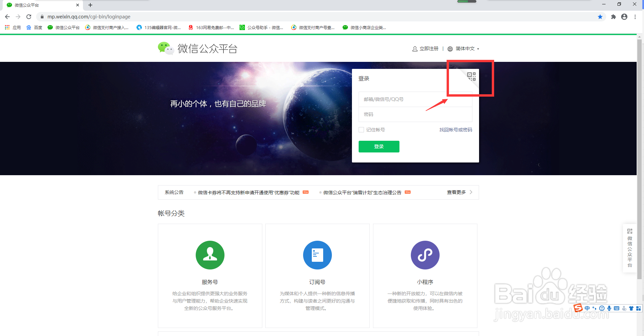Click the Sogou input icon in system tray

click(578, 308)
